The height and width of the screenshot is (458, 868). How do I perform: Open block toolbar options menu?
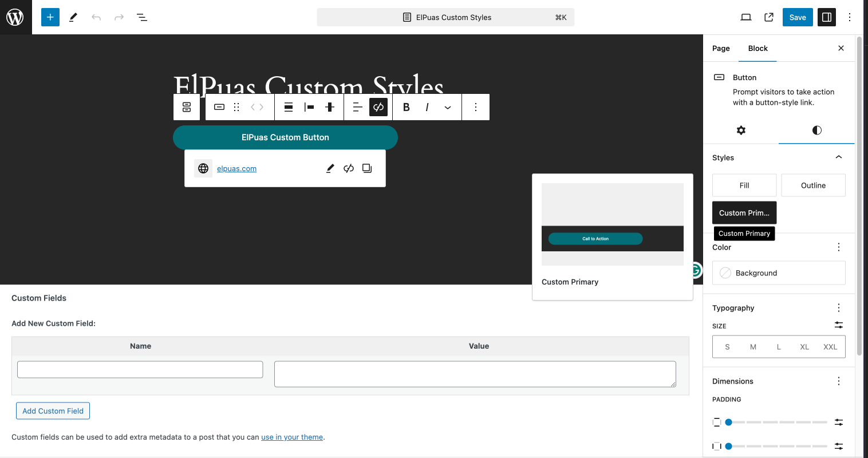(x=476, y=107)
